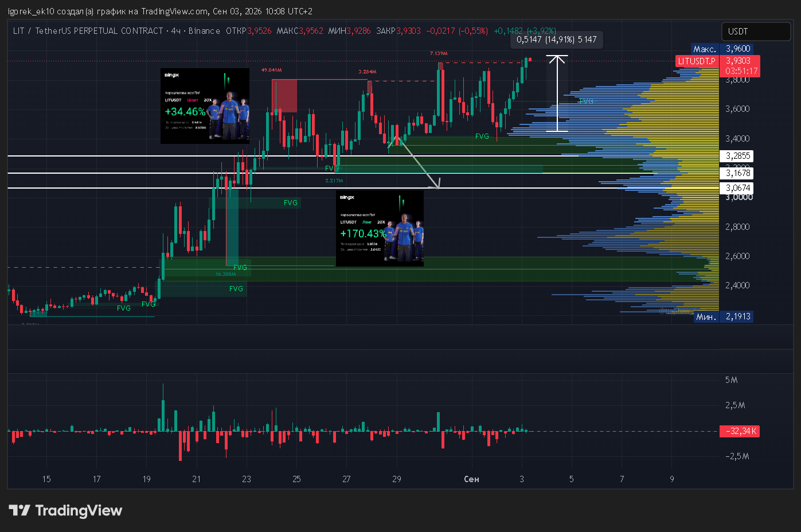Image resolution: width=801 pixels, height=532 pixels.
Task: Click the volume indicator value −32,34K
Action: coord(740,431)
